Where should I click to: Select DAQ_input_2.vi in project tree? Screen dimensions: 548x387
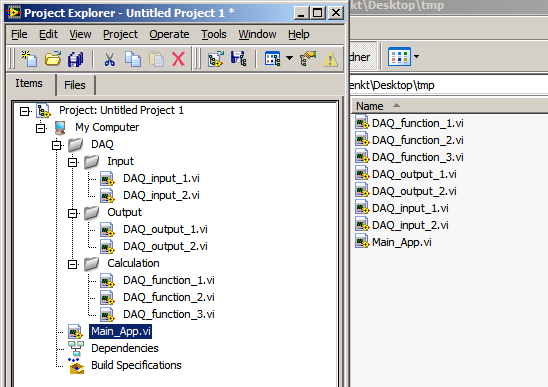click(x=161, y=195)
